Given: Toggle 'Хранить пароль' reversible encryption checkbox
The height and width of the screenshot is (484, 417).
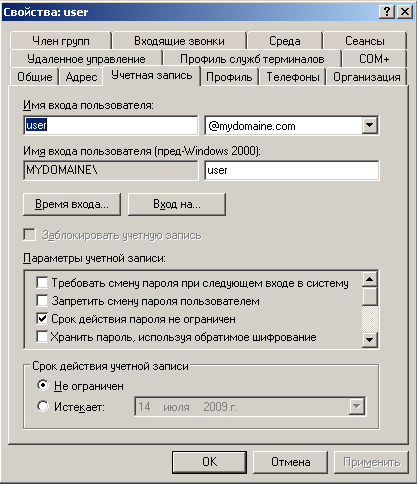Looking at the screenshot, I should click(42, 337).
